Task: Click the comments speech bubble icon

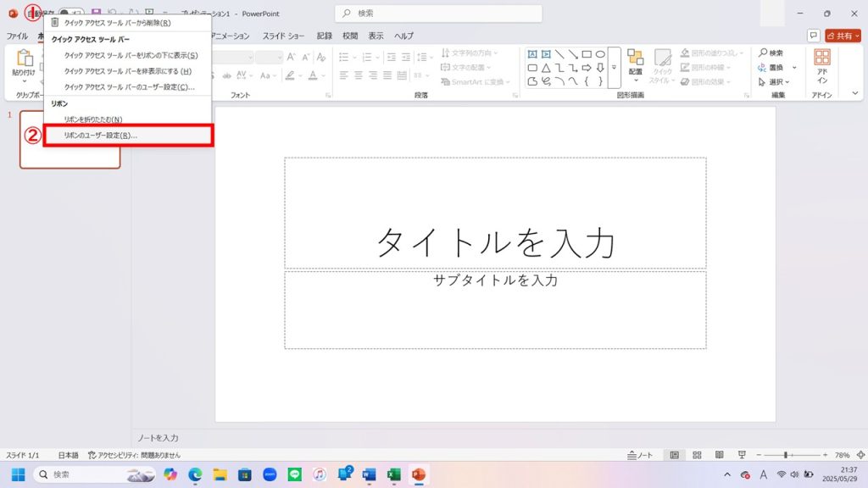Action: coord(813,36)
